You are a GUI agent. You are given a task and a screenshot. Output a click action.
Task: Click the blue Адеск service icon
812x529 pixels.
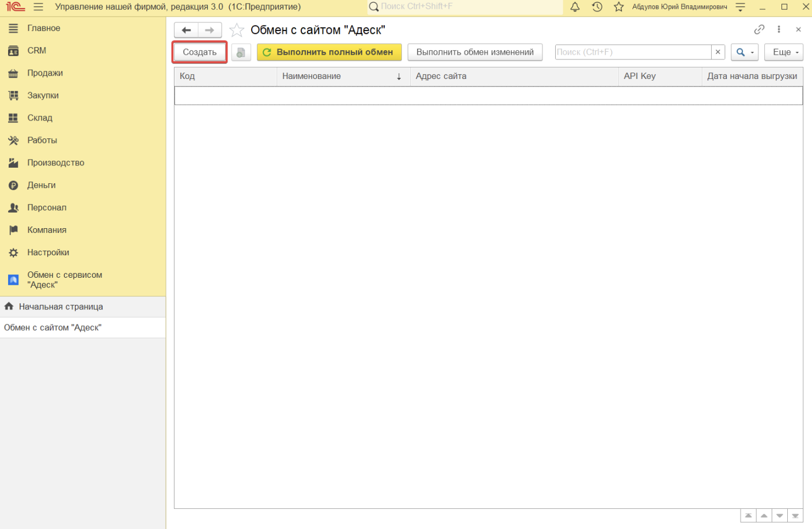click(13, 280)
